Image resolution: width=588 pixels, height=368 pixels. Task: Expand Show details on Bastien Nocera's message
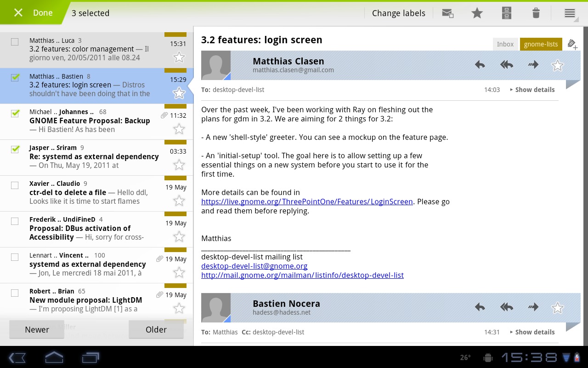click(x=532, y=332)
